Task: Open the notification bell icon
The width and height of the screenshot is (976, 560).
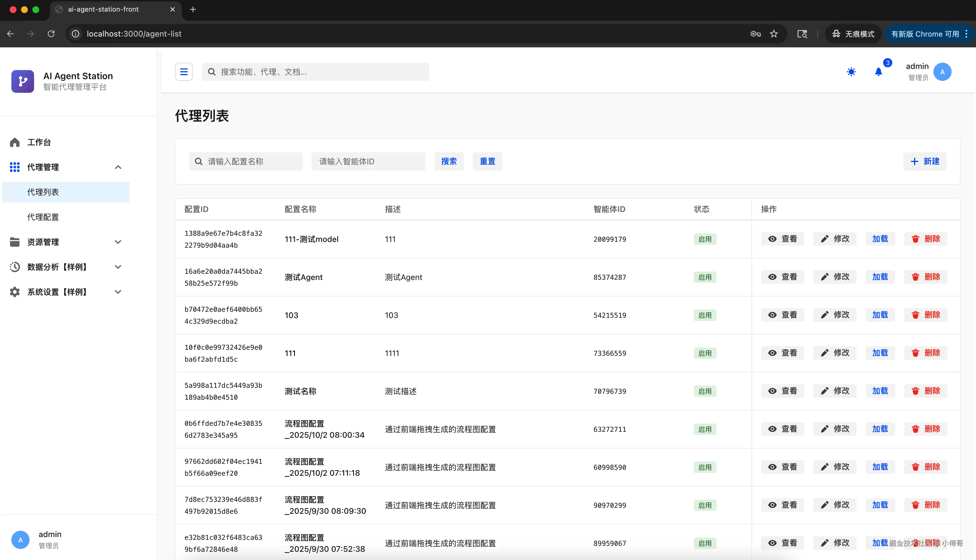Action: [x=878, y=71]
